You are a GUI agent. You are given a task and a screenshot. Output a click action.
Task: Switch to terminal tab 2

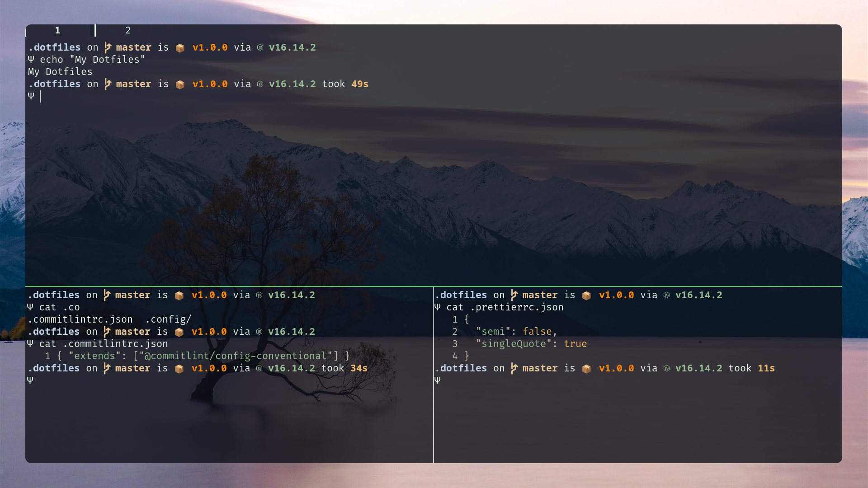pos(128,30)
